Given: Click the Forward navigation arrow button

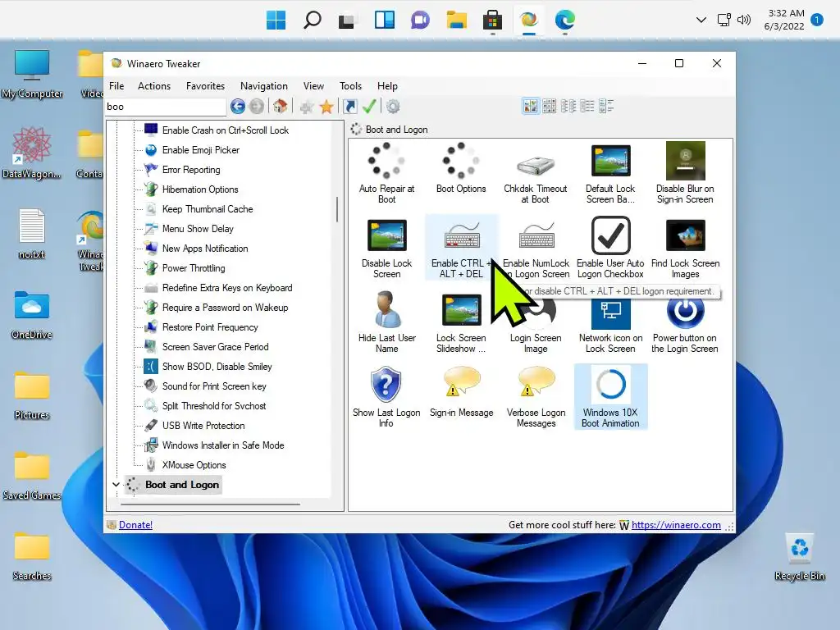Looking at the screenshot, I should coord(257,107).
